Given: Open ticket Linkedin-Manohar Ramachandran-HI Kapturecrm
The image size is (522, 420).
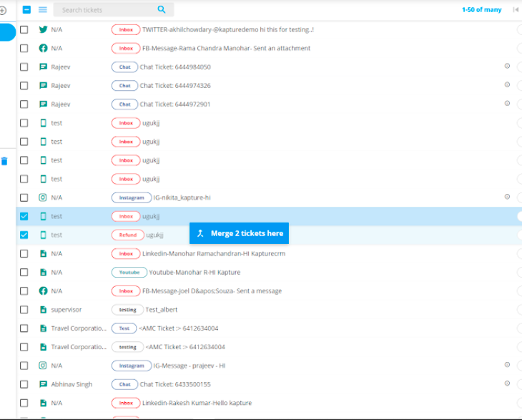Looking at the screenshot, I should click(214, 253).
